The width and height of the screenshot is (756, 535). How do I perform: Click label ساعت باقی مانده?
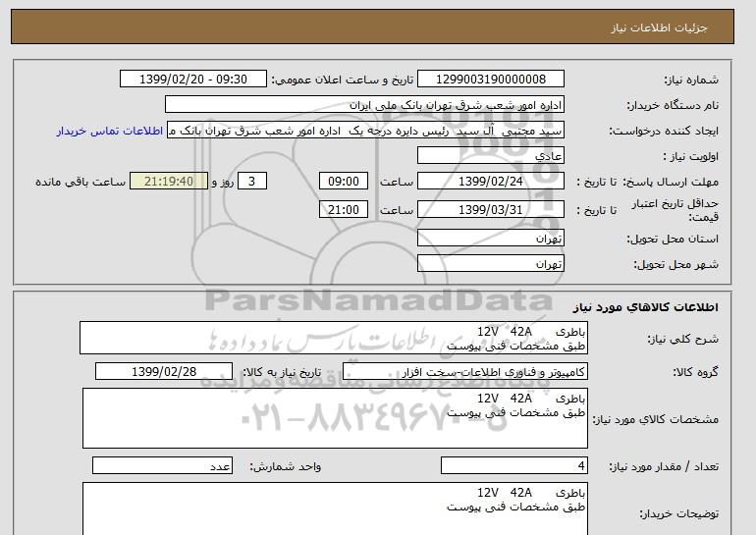tap(81, 182)
